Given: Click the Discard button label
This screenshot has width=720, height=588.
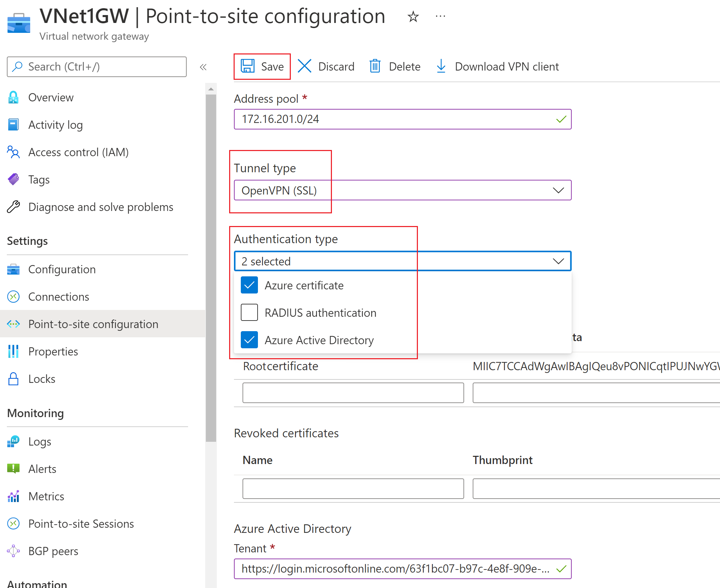Looking at the screenshot, I should (x=336, y=66).
